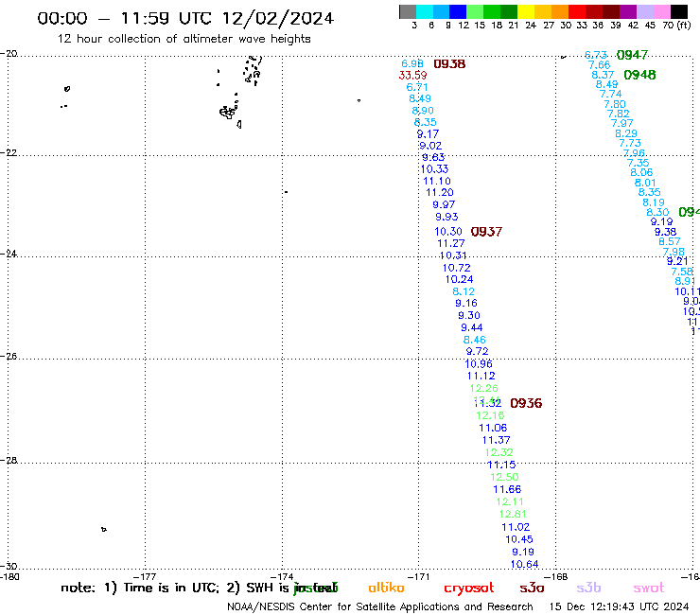The image size is (700, 615).
Task: Click the 9.44 wave height value
Action: coord(471,327)
